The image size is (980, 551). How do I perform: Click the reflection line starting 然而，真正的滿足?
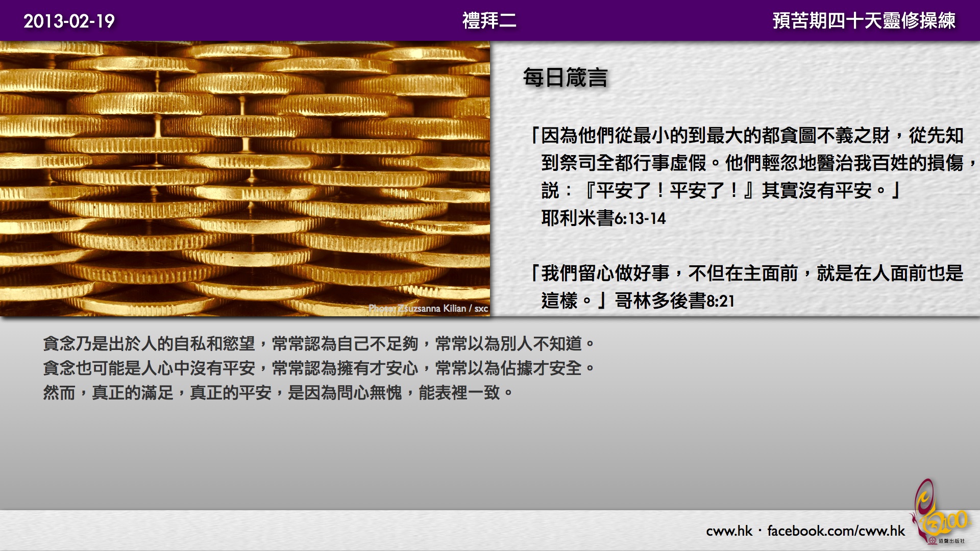point(278,393)
